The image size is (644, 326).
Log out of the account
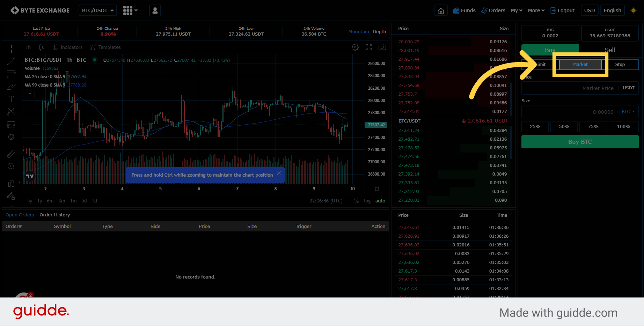click(x=563, y=10)
